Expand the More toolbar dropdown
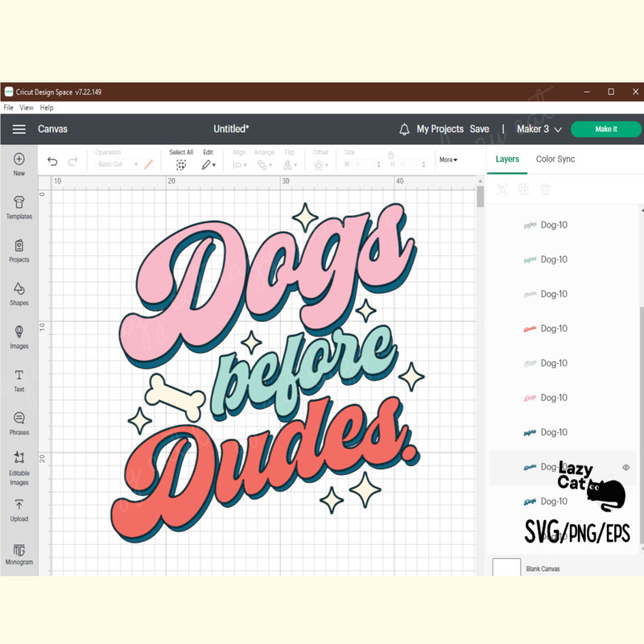 click(x=448, y=159)
